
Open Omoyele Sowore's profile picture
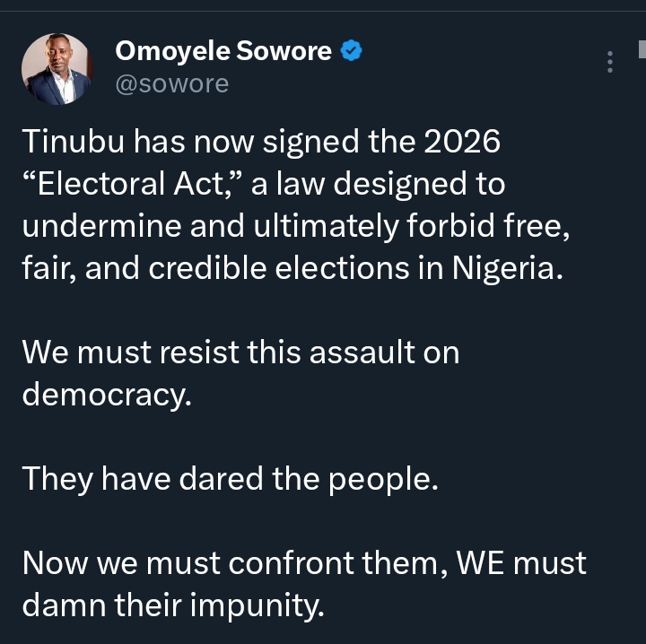[x=57, y=68]
